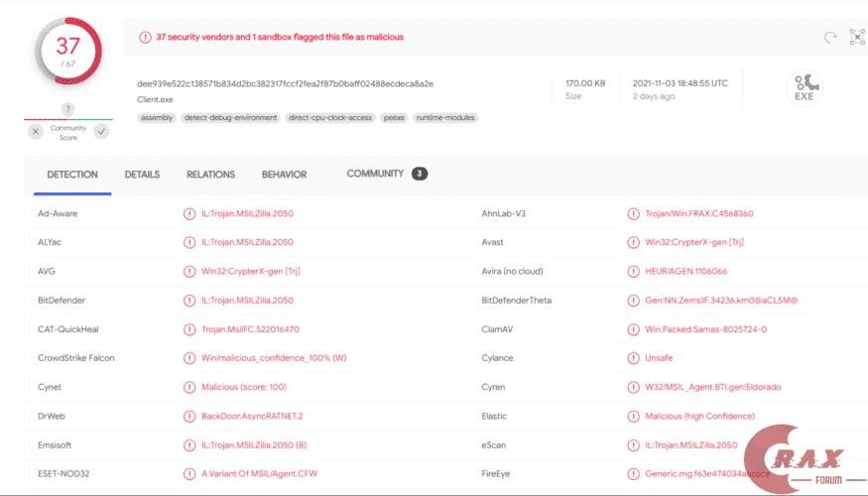
Task: Click the EXE file type icon
Action: pos(806,87)
